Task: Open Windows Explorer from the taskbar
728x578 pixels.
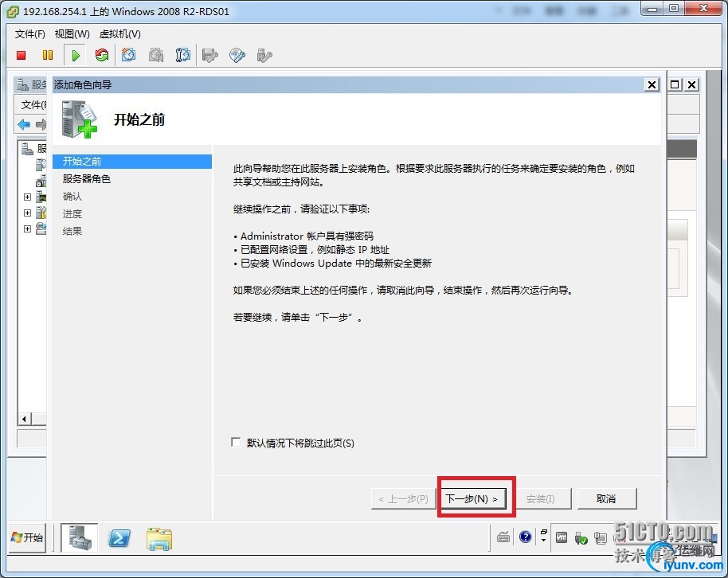Action: [x=159, y=538]
